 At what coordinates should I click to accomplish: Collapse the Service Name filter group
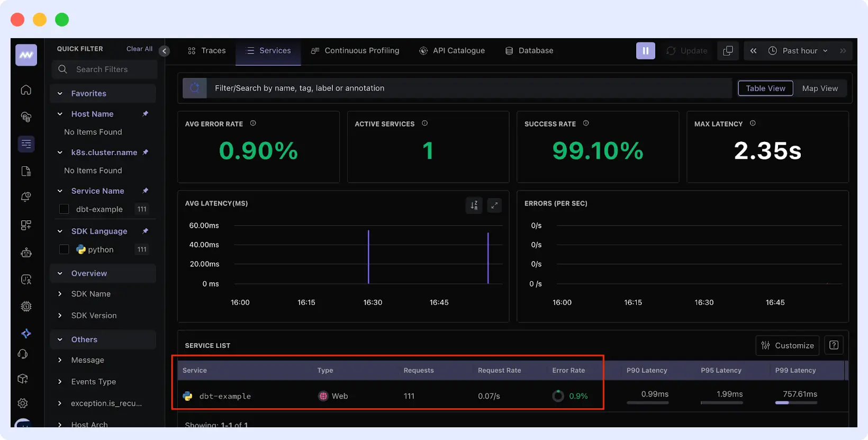click(x=60, y=191)
